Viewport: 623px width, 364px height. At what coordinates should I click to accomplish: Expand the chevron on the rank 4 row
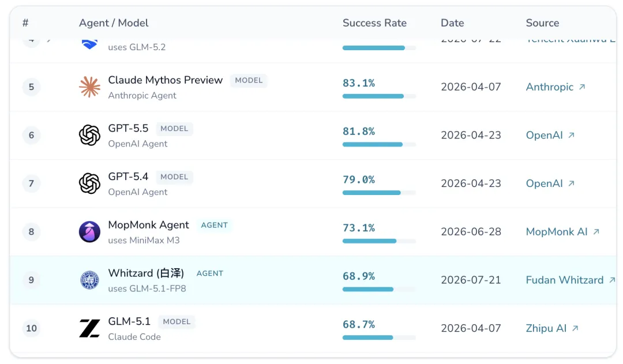pos(49,39)
